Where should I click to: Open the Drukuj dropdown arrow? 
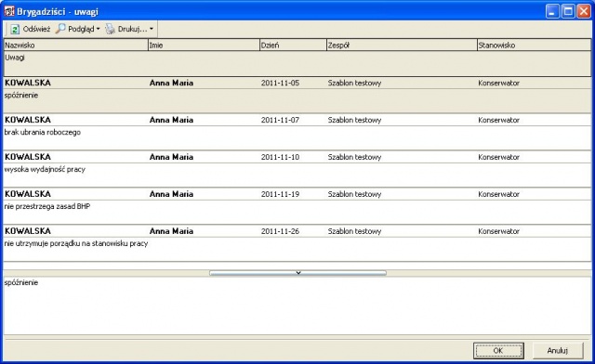coord(151,29)
